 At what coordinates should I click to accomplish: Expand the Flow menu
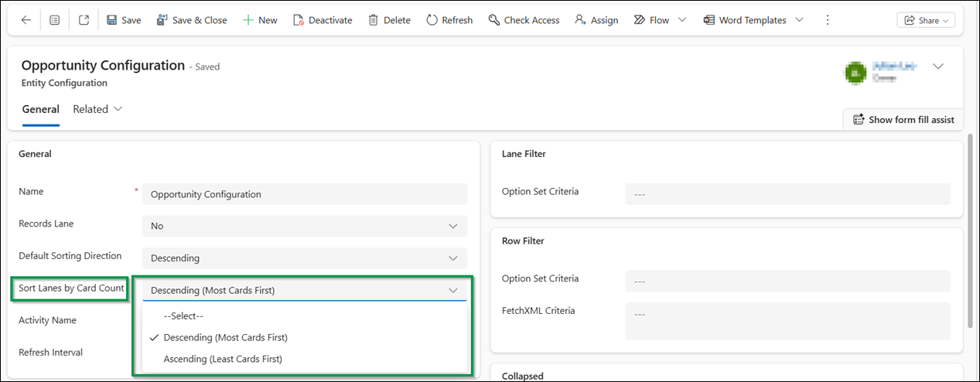pos(660,20)
